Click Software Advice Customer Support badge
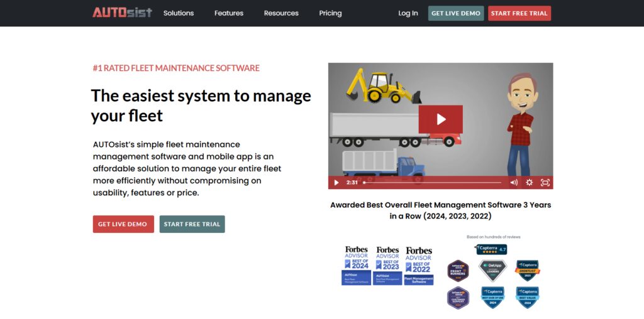This screenshot has width=644, height=319. point(458,298)
